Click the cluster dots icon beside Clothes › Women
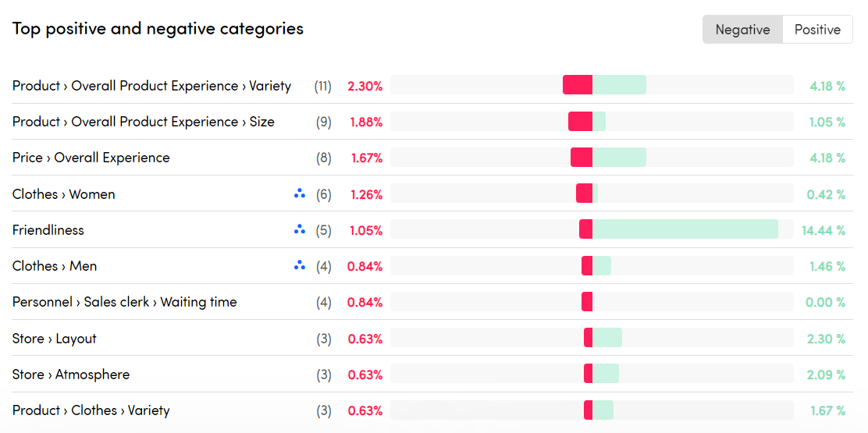Screen dimensions: 868x433 (300, 194)
